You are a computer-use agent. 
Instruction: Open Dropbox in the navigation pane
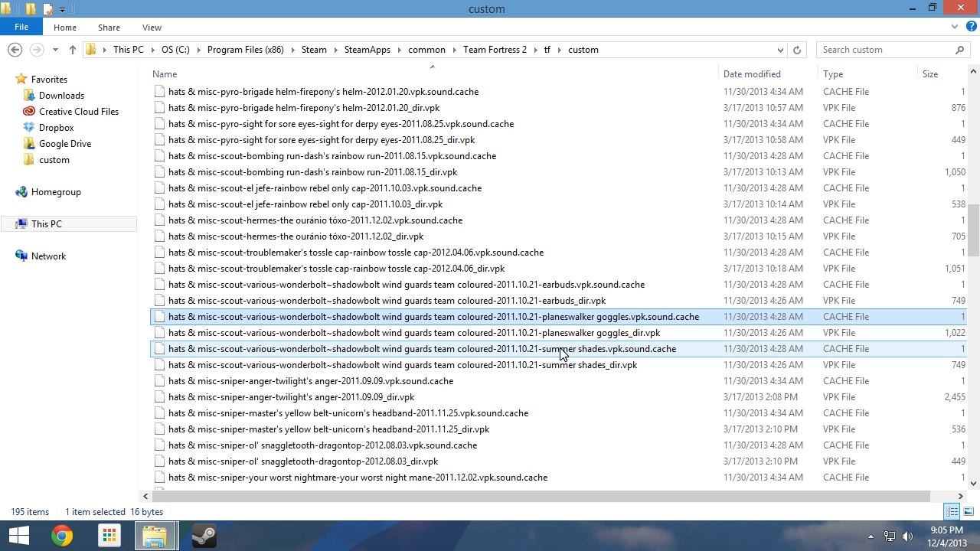pyautogui.click(x=56, y=128)
